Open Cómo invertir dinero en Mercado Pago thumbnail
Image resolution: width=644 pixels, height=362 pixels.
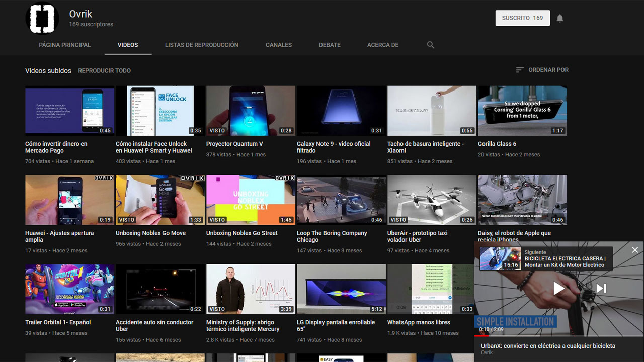(x=69, y=111)
